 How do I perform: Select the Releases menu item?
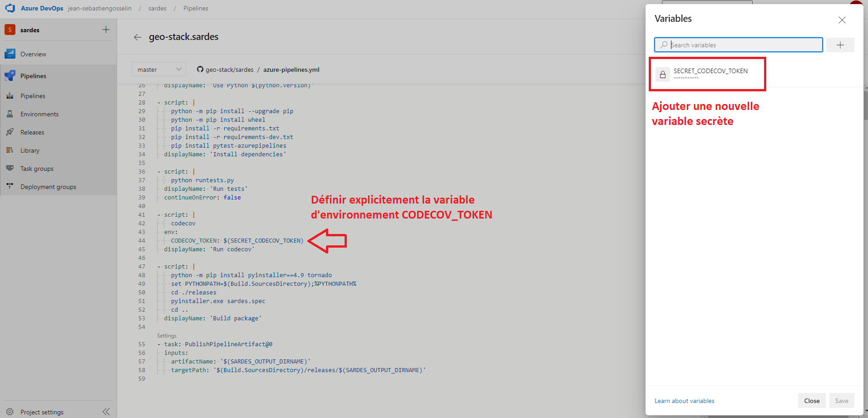(x=59, y=132)
